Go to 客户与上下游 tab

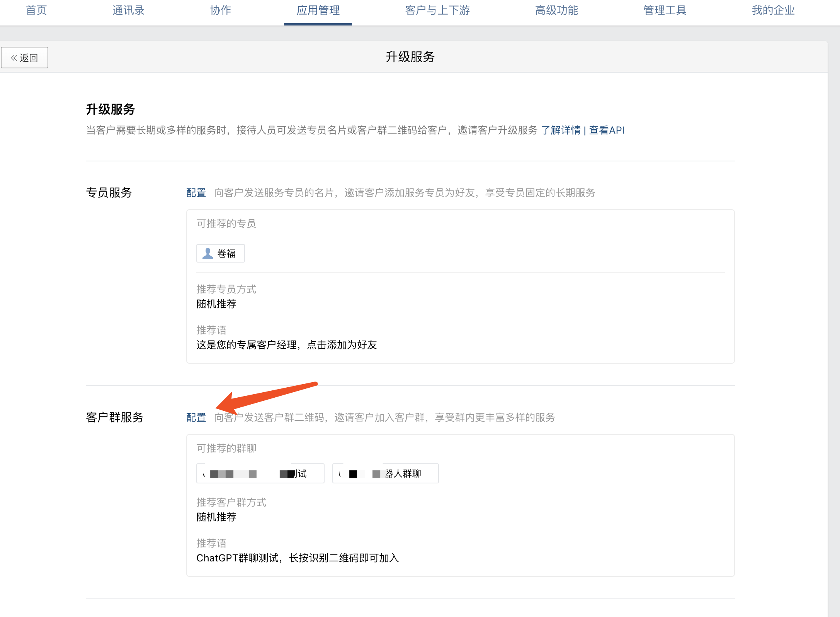(437, 10)
